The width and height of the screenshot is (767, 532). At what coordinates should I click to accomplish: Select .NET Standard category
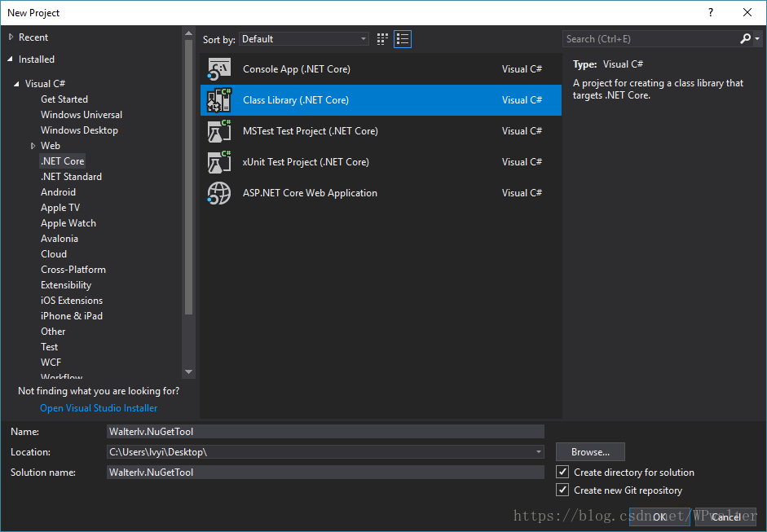[72, 177]
